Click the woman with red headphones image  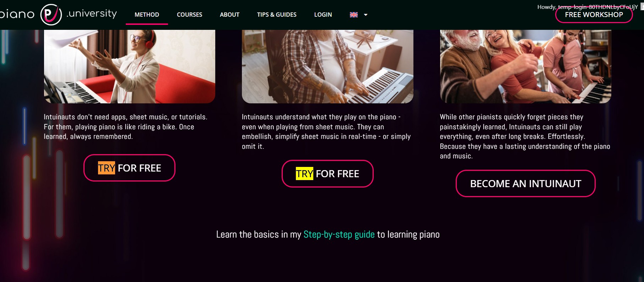click(130, 66)
